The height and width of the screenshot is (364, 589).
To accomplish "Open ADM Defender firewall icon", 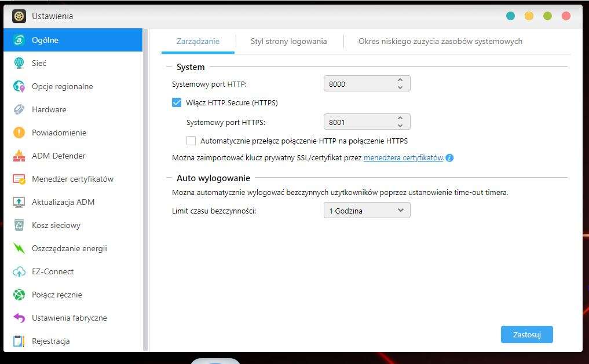I will 19,156.
